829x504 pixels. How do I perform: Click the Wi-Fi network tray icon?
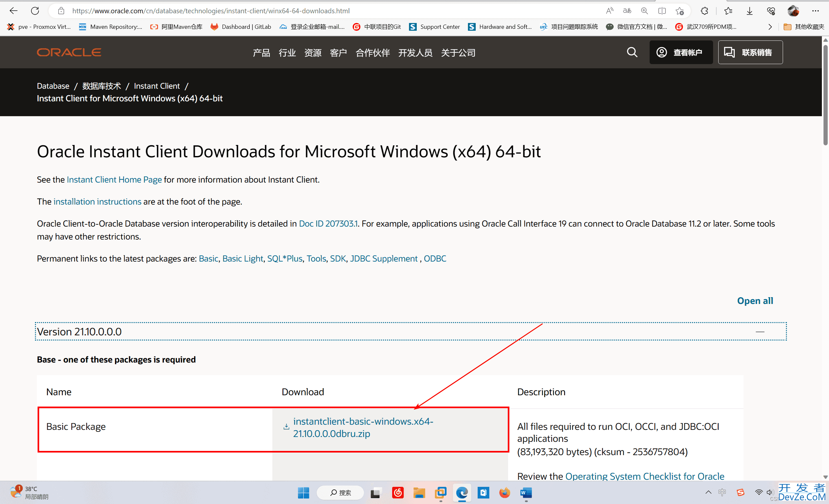(759, 493)
